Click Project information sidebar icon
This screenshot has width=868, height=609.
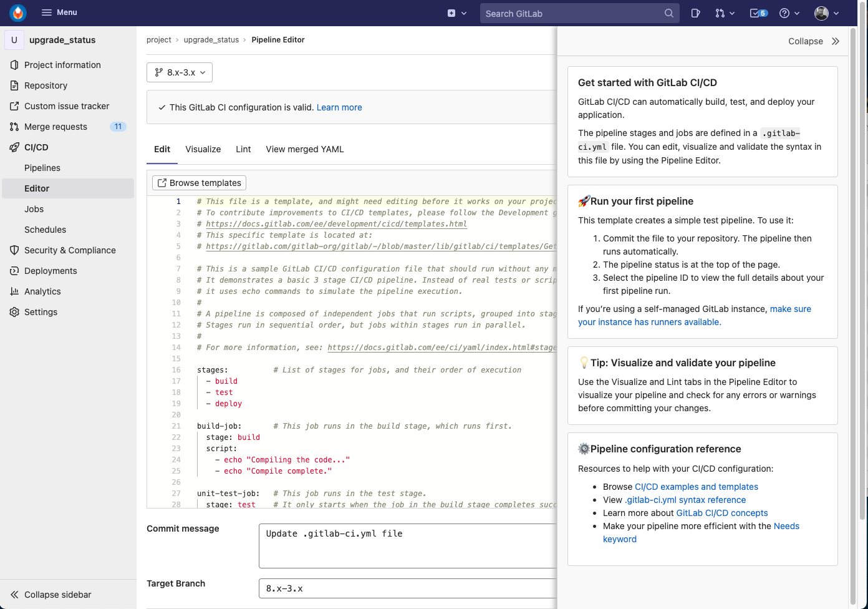pos(14,65)
